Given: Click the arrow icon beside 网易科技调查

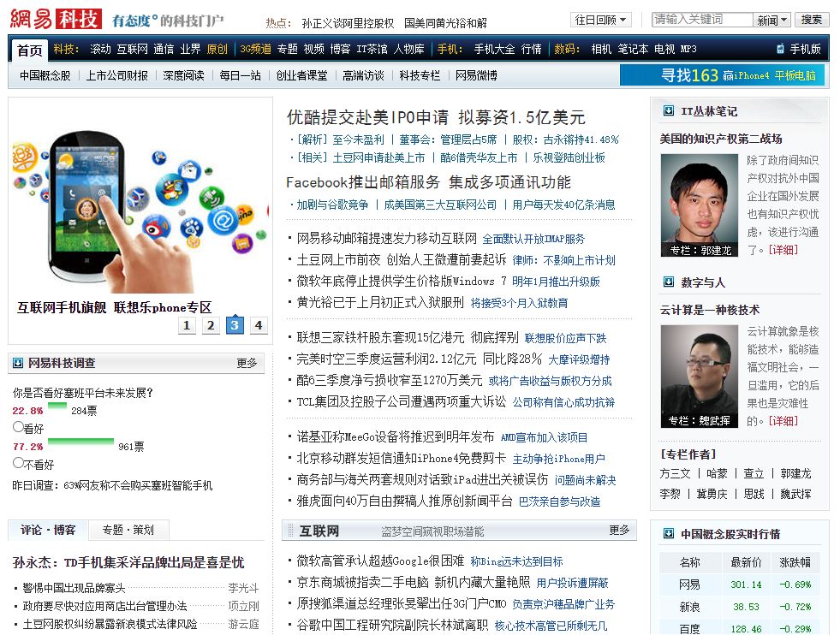Looking at the screenshot, I should [18, 363].
